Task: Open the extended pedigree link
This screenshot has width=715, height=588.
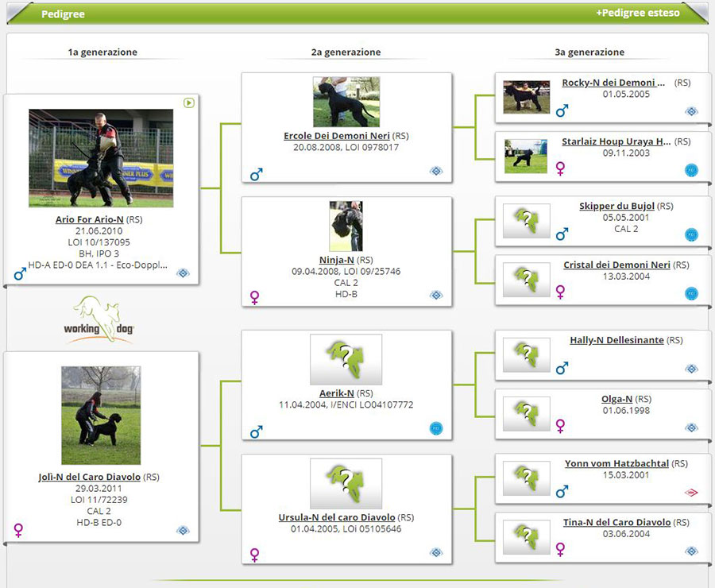Action: point(637,13)
